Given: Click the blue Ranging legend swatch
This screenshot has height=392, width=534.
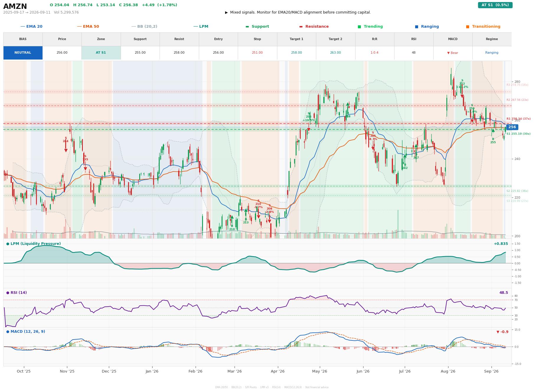Looking at the screenshot, I should [x=417, y=27].
